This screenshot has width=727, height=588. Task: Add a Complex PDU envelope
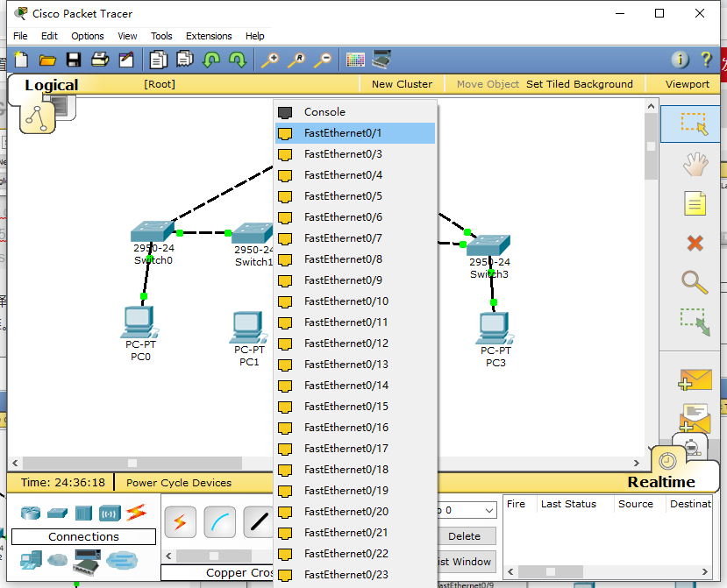click(694, 418)
